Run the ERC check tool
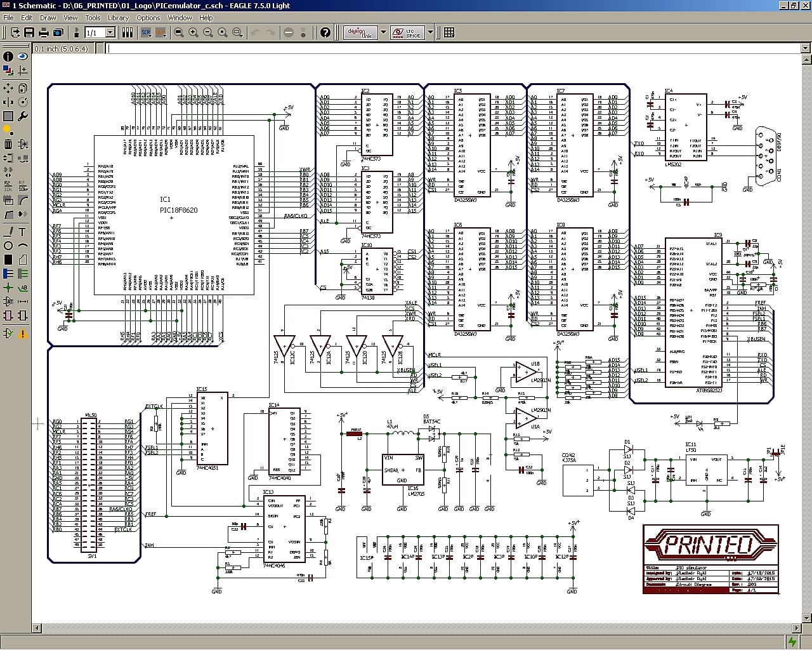This screenshot has width=812, height=650. [x=8, y=333]
